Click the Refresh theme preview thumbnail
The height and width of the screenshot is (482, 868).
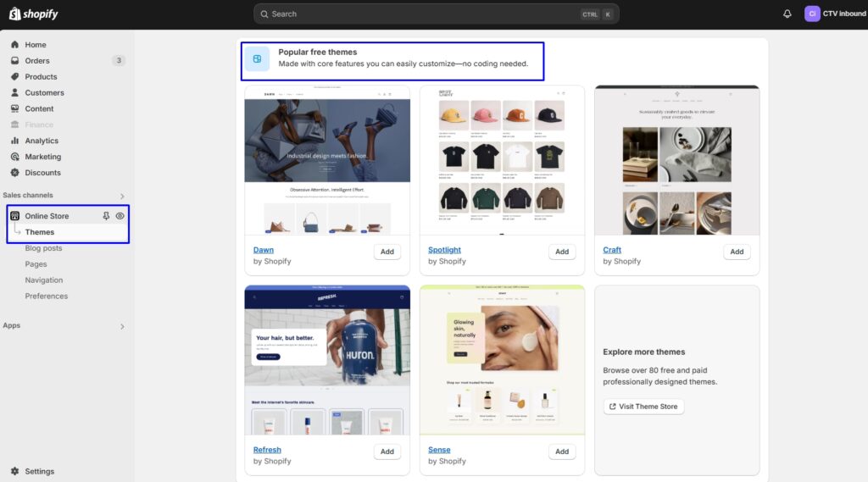pyautogui.click(x=327, y=360)
